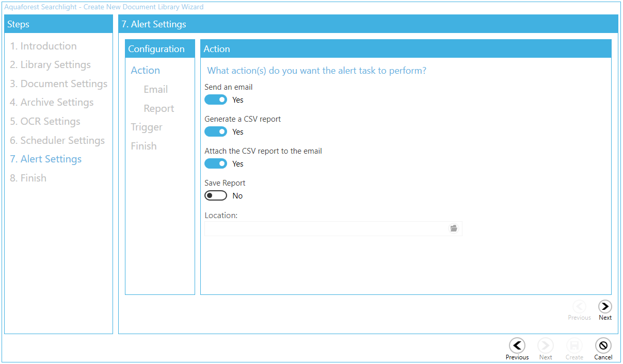Click the Location path input field
This screenshot has height=364, width=623.
click(325, 228)
